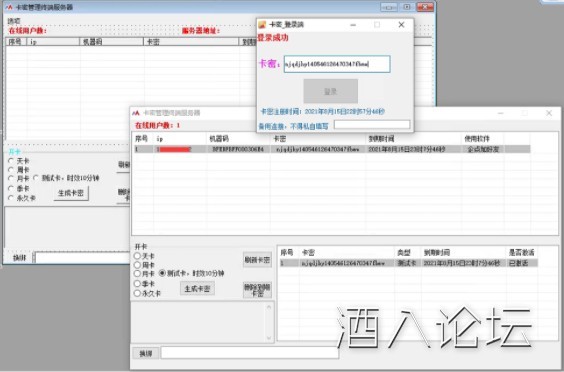Click the back server window's title bar logo
This screenshot has width=564, height=372.
point(9,7)
